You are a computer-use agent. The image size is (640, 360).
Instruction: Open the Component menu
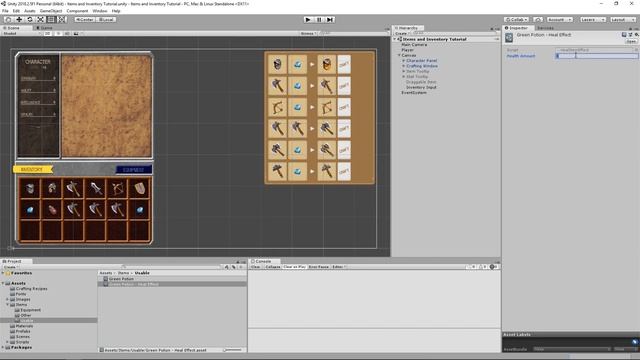click(77, 11)
